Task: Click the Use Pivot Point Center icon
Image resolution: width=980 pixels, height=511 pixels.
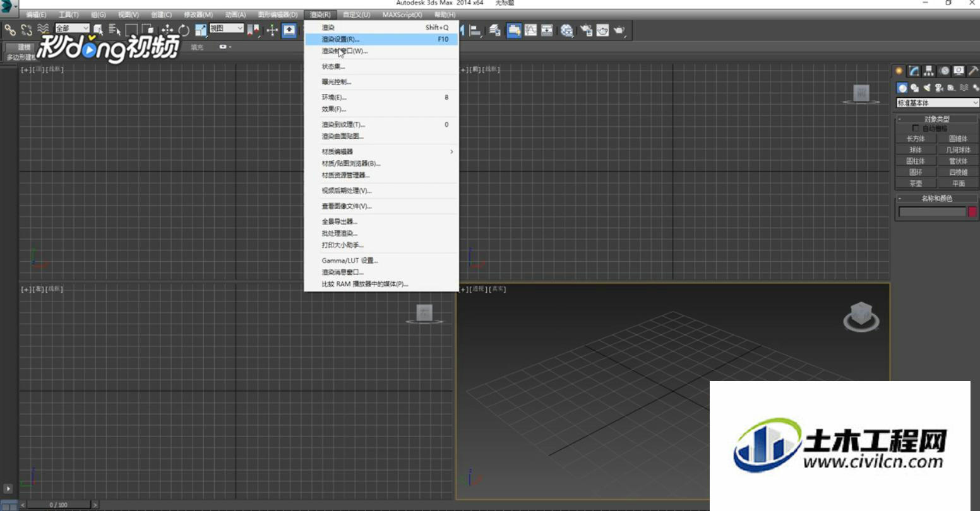Action: [x=253, y=29]
